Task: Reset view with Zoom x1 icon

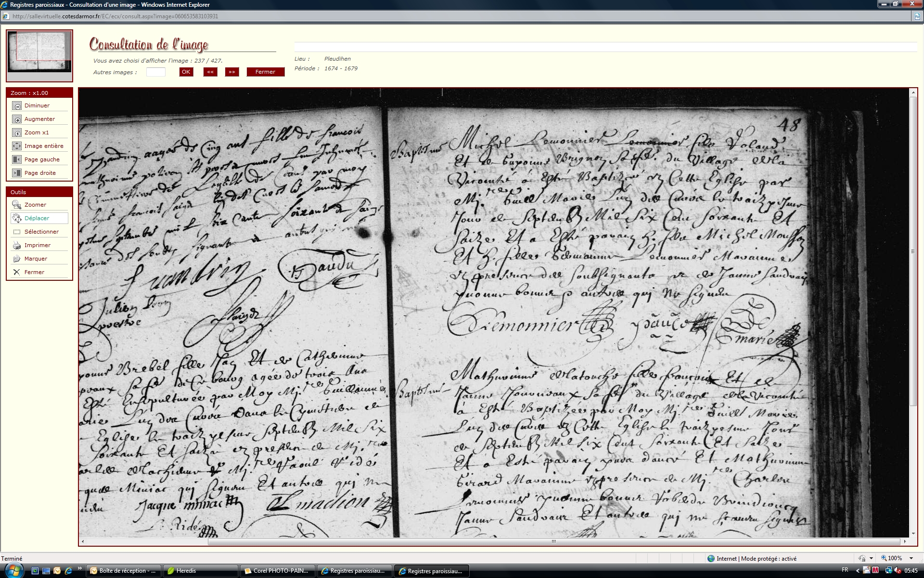Action: click(17, 132)
